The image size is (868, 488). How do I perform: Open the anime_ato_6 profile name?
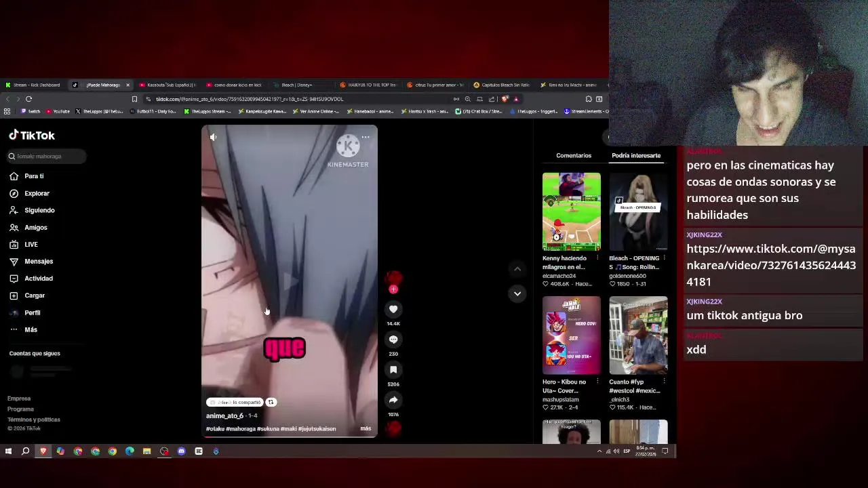click(224, 415)
